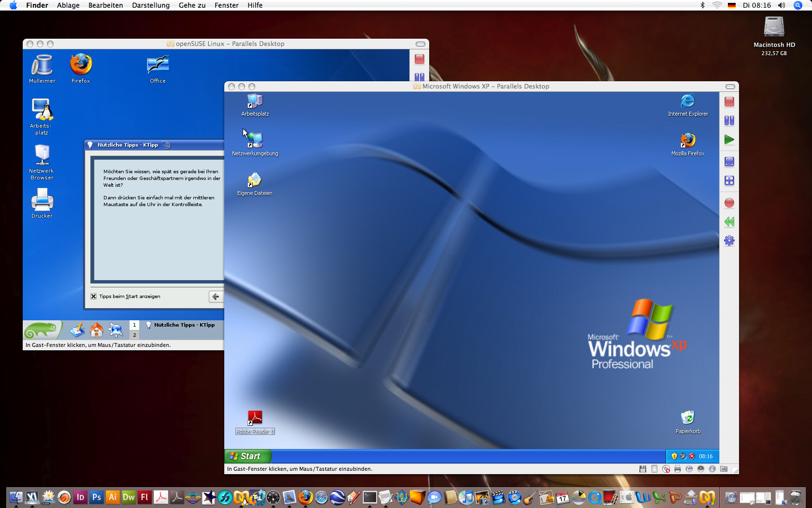Open the Ablage menu
The image size is (812, 508).
(x=68, y=5)
